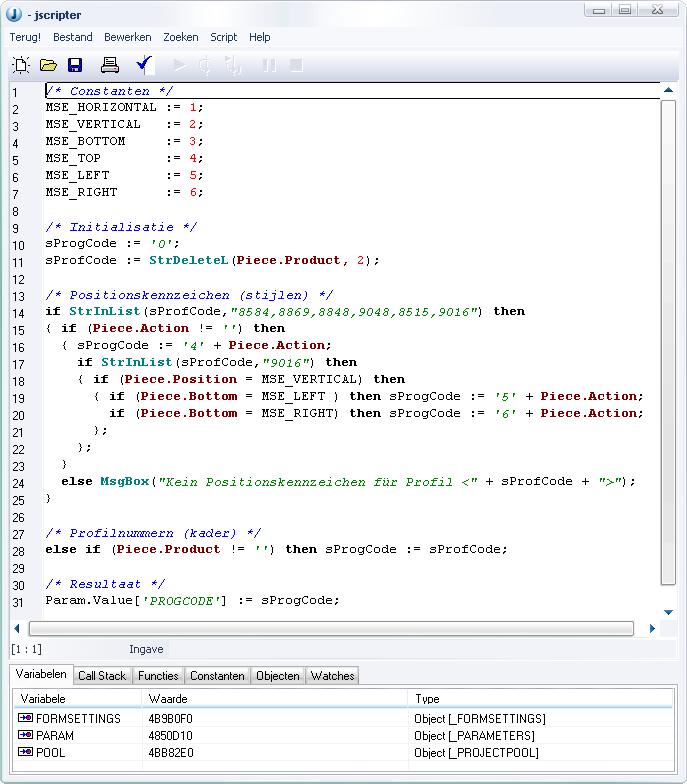Click the editor scroll up arrow
This screenshot has height=784, width=687.
(668, 90)
